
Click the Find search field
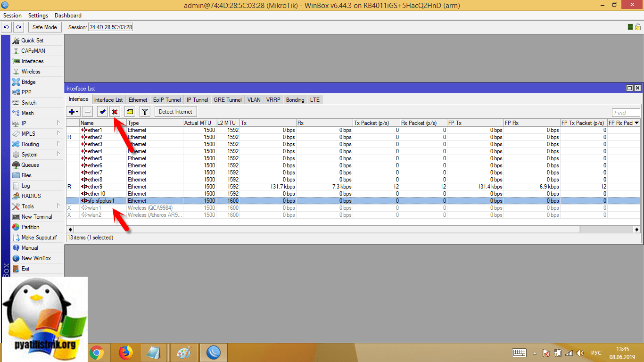coord(626,113)
